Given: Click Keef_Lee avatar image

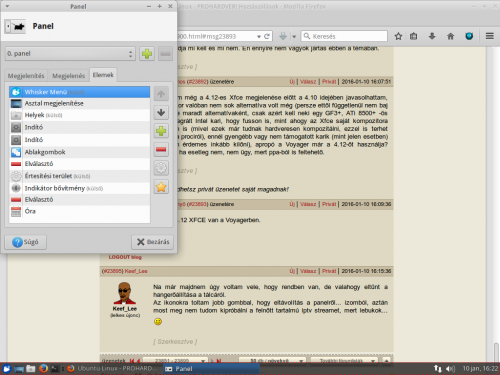Looking at the screenshot, I should click(x=125, y=293).
